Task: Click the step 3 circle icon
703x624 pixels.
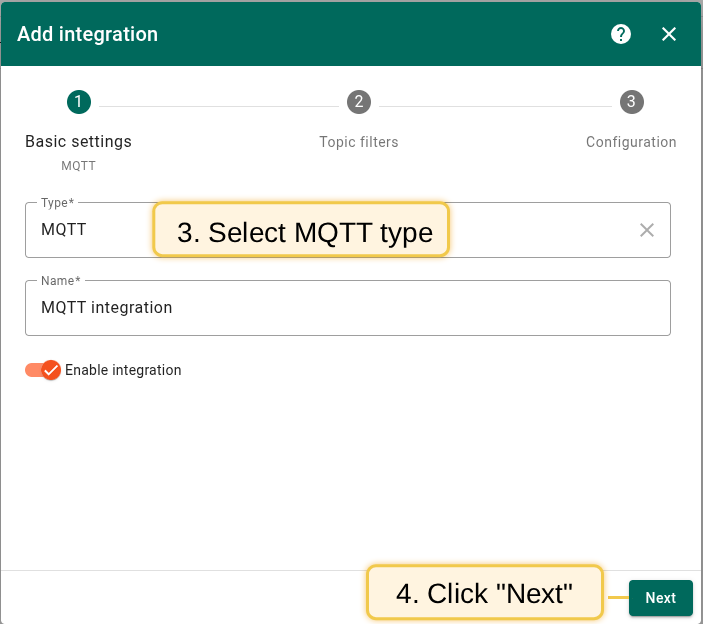Action: (631, 102)
